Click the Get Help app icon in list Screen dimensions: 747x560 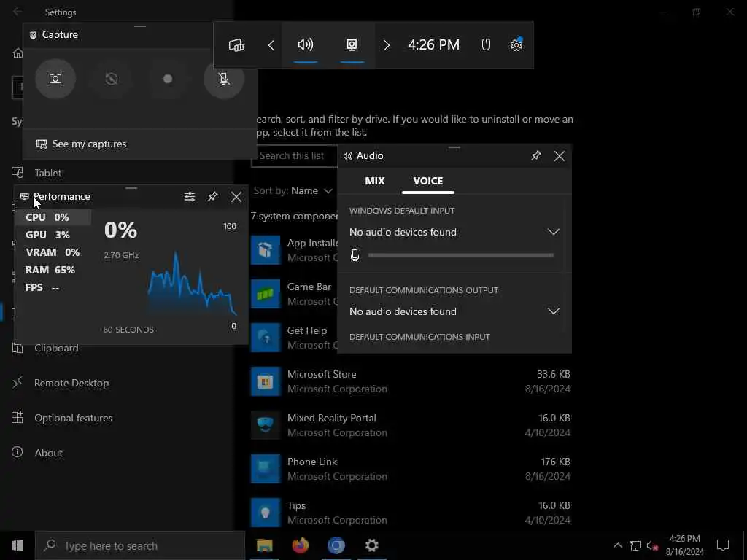click(x=266, y=338)
